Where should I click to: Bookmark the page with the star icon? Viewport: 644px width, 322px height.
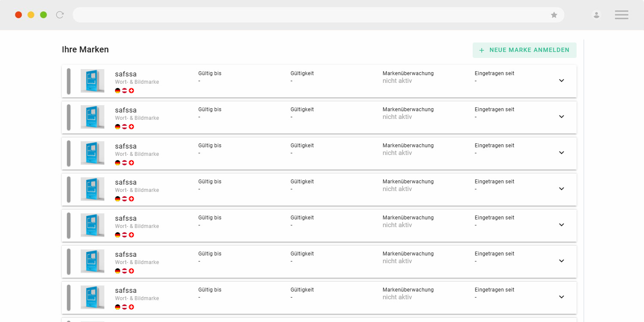pos(554,15)
